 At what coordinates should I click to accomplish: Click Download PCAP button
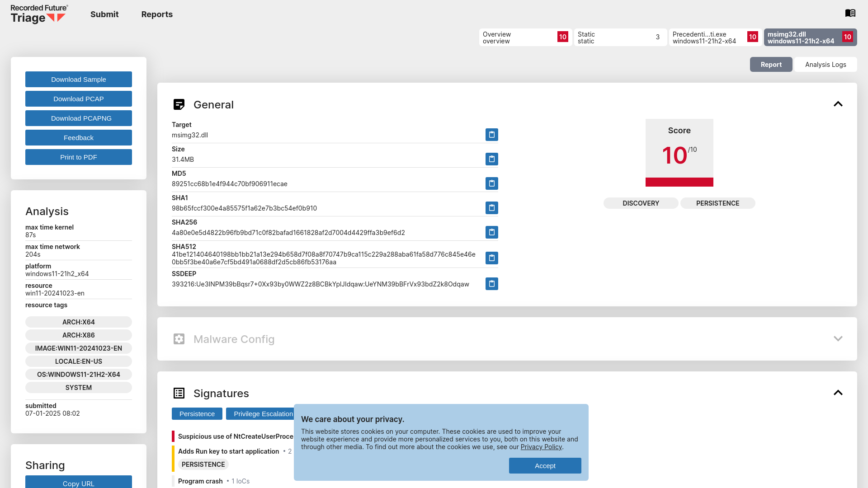79,99
